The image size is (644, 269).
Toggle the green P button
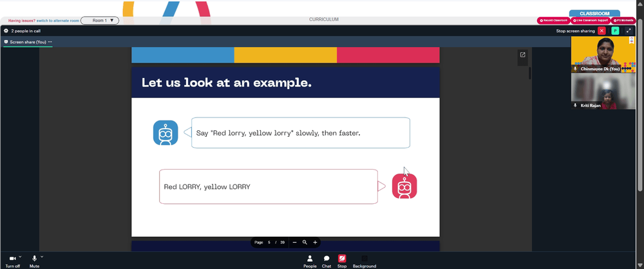pos(615,31)
